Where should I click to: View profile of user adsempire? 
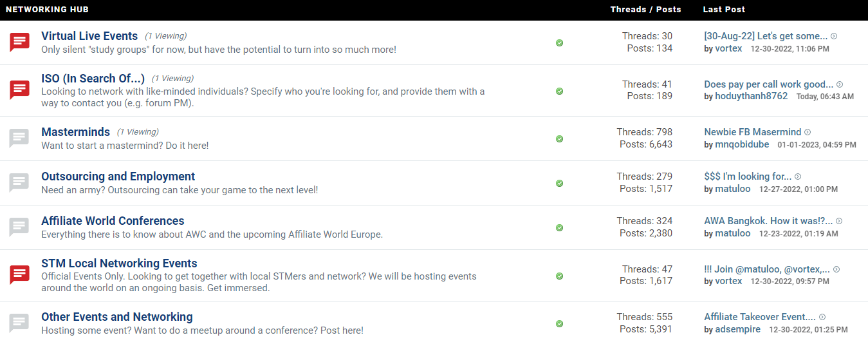point(737,329)
